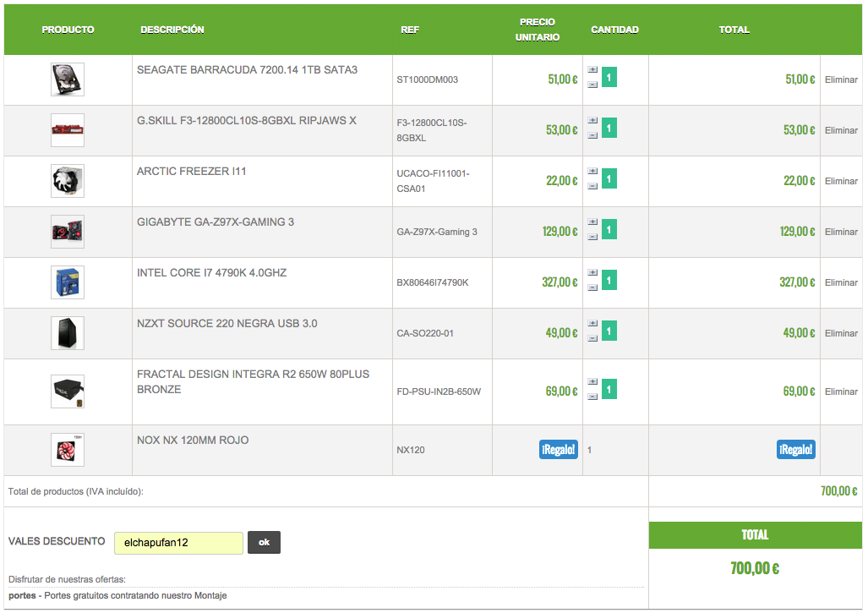Click the ST1000DM003 reference cell
Screen dimensions: 868x613
428,79
